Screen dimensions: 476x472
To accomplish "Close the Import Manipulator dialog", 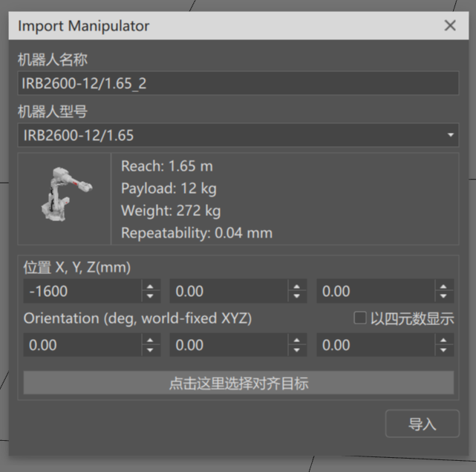I will pos(450,25).
